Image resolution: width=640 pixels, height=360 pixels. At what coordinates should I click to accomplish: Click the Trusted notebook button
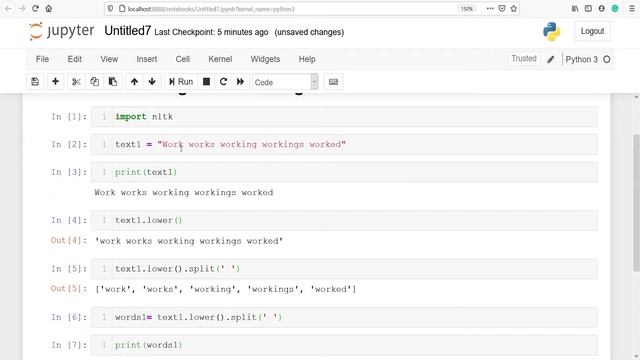[x=524, y=59]
